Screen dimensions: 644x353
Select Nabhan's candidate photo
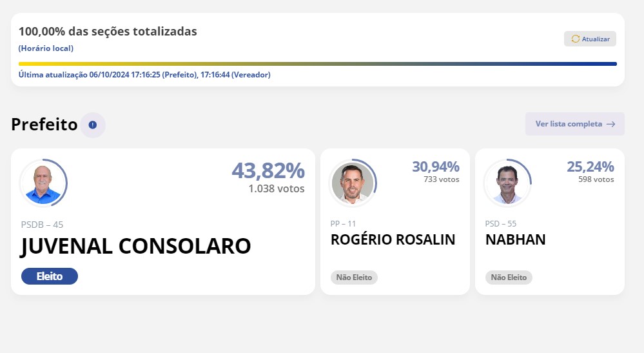507,183
